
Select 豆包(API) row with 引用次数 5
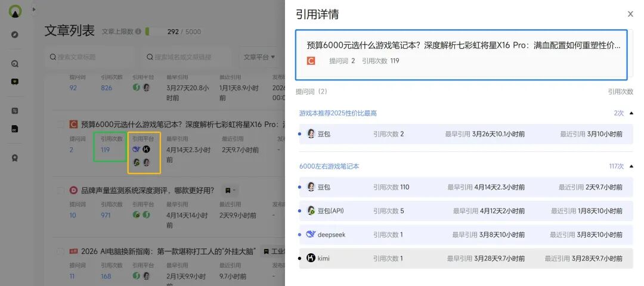[x=466, y=211]
